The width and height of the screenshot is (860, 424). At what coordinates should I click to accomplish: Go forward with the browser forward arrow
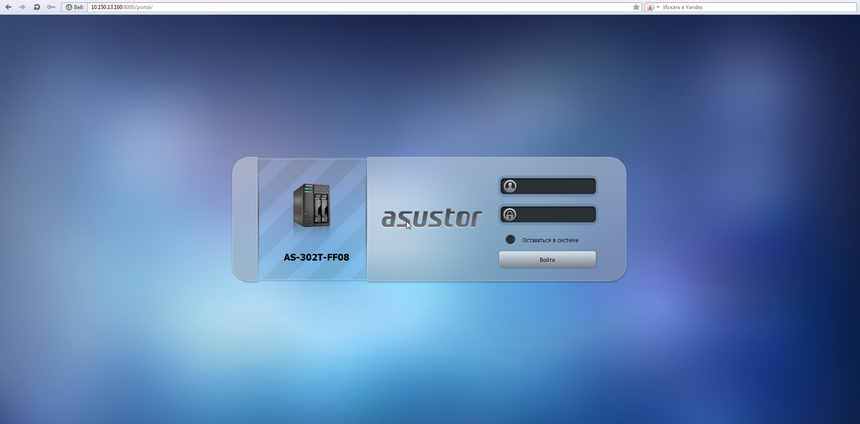coord(22,7)
